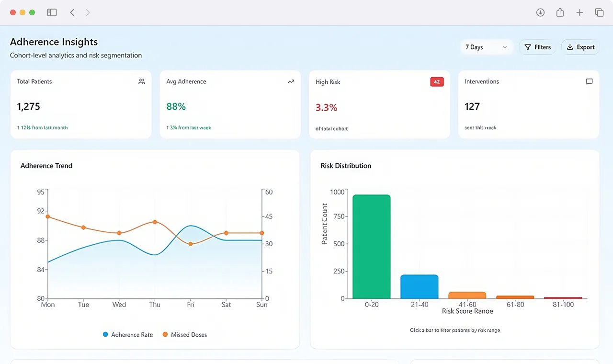This screenshot has width=613, height=364.
Task: Toggle the Adherence Rate legend item
Action: click(128, 335)
